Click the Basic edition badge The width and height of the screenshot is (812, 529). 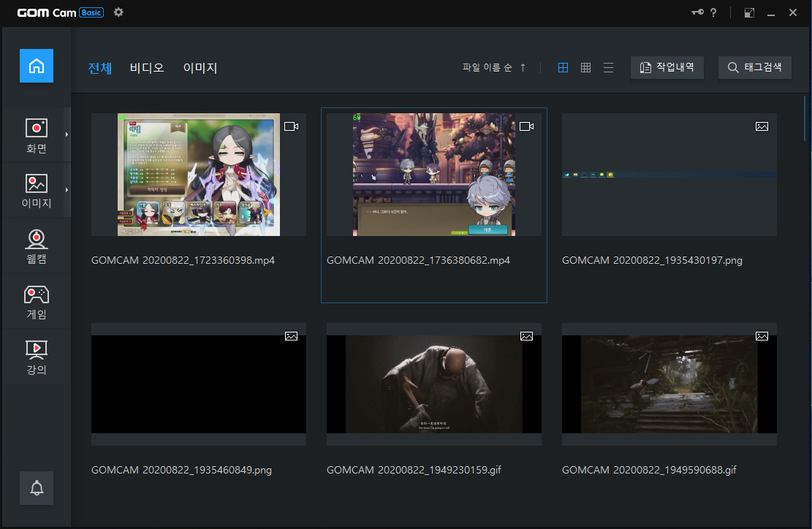(91, 12)
